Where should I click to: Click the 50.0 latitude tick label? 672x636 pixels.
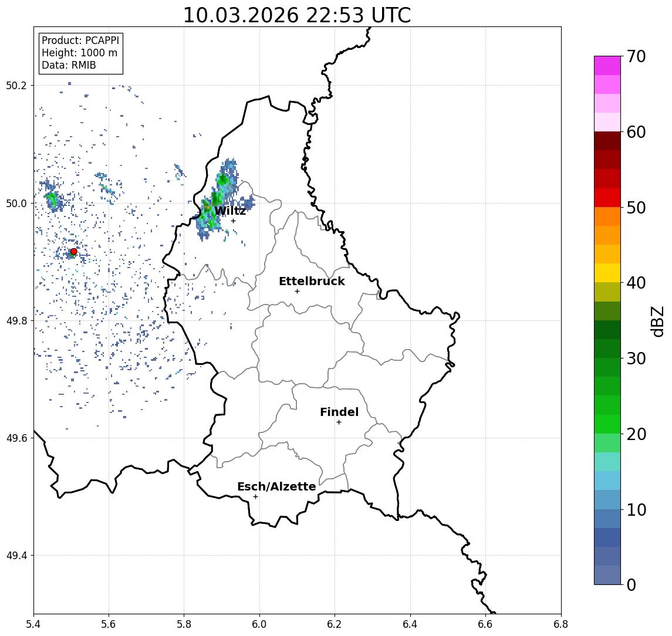point(16,204)
